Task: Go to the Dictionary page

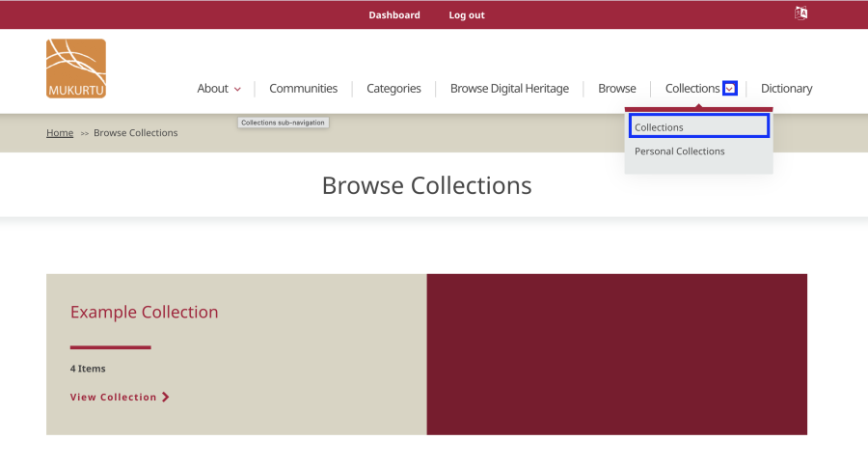Action: click(x=786, y=89)
